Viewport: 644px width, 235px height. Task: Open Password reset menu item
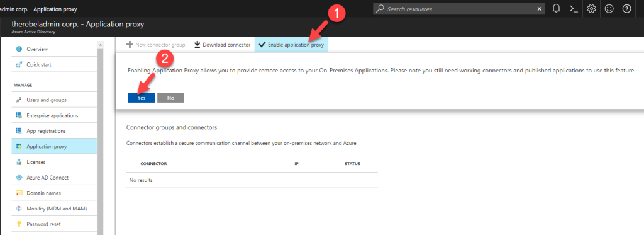tap(54, 224)
